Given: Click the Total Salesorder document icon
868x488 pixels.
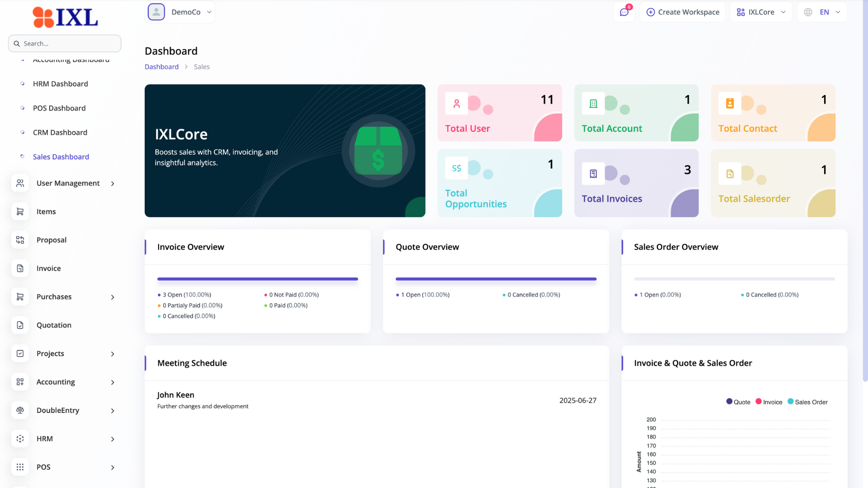Looking at the screenshot, I should pyautogui.click(x=730, y=174).
